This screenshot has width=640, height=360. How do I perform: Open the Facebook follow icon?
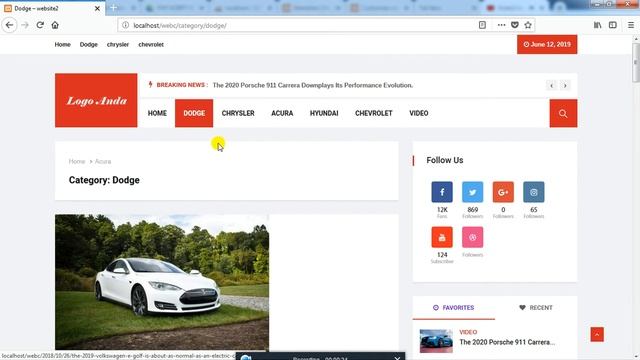point(442,192)
